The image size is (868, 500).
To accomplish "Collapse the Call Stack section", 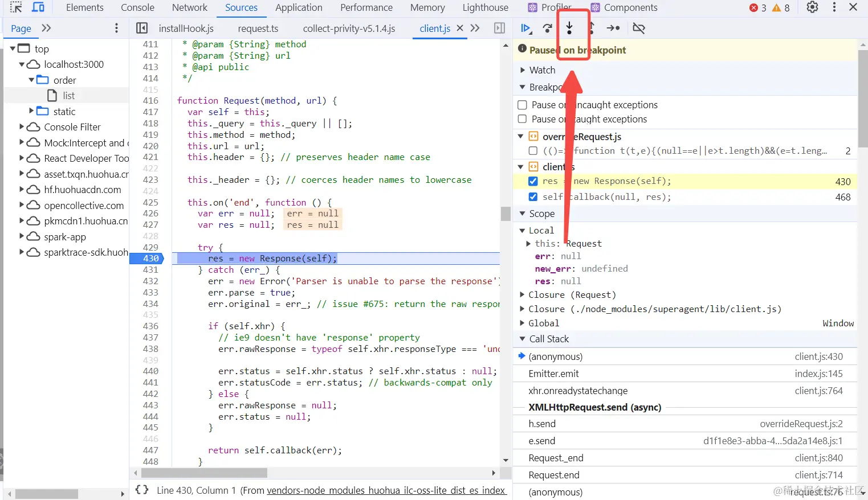I will [x=522, y=339].
